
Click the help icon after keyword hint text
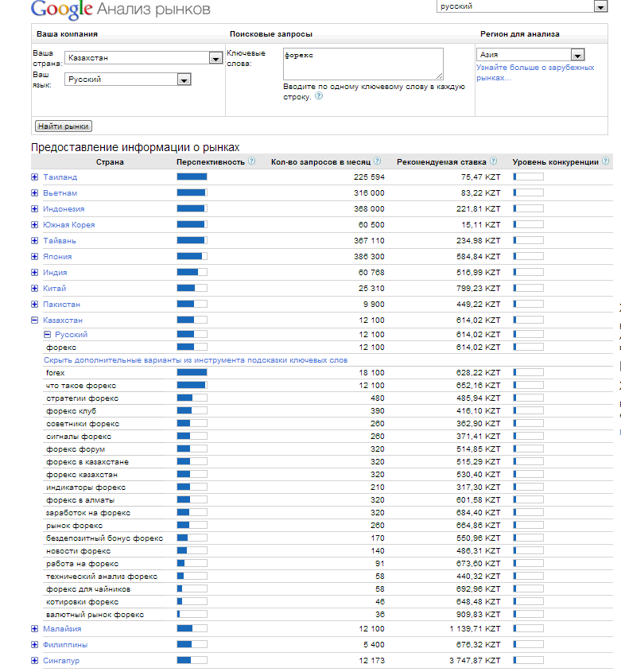(319, 96)
